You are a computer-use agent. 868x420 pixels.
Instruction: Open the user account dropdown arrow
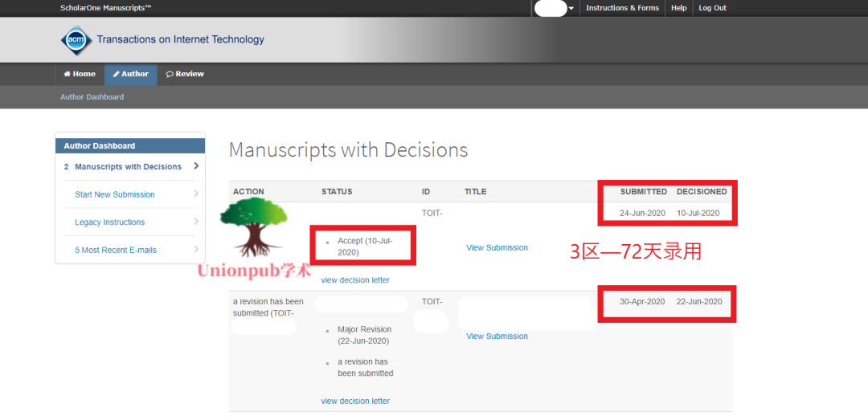tap(571, 8)
